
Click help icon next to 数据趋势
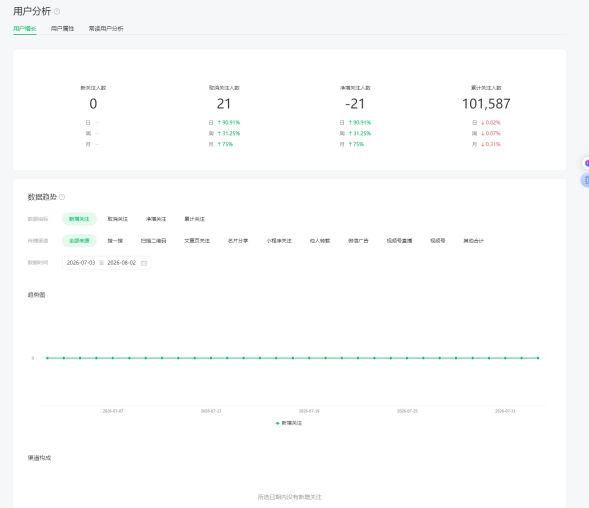62,197
